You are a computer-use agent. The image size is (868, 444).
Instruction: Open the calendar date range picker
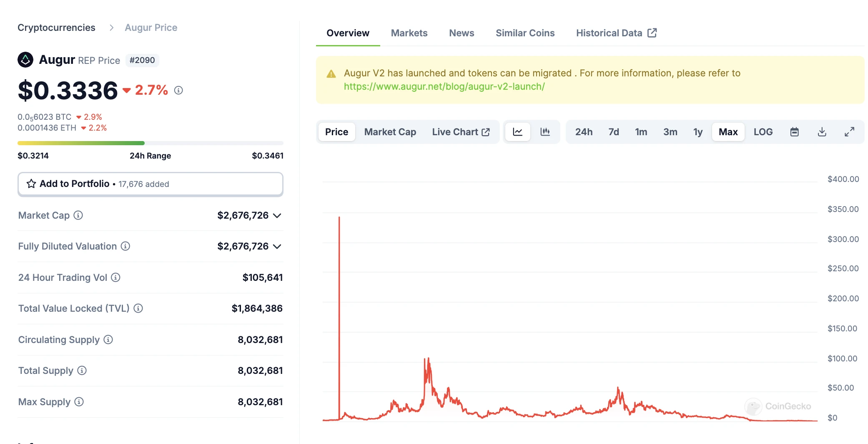coord(794,132)
